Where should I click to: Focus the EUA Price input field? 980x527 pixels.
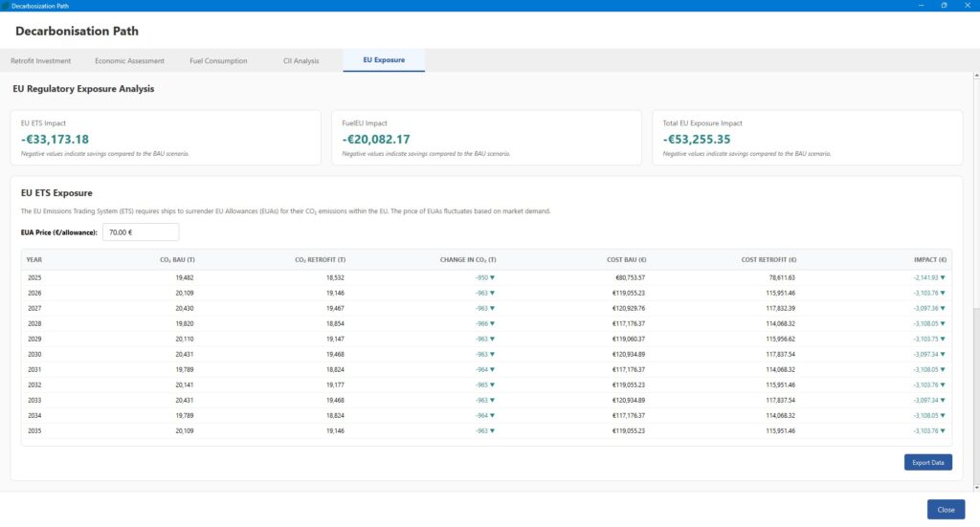[x=141, y=232]
